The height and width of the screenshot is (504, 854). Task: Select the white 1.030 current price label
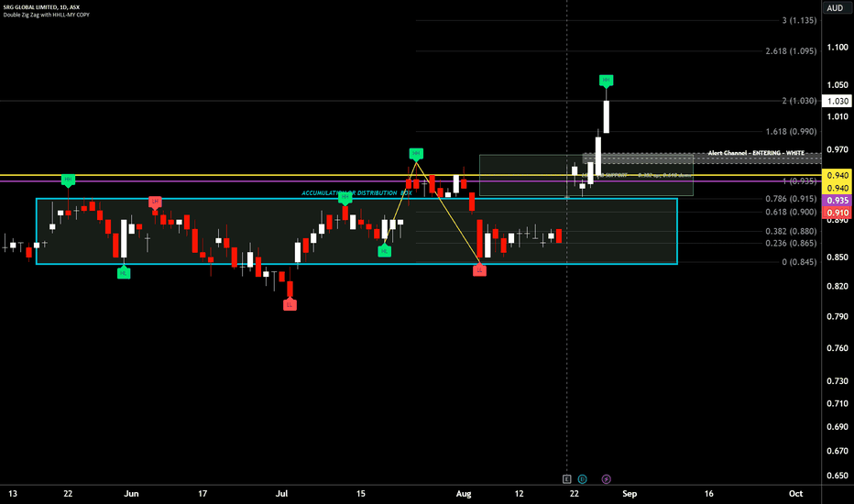point(838,101)
